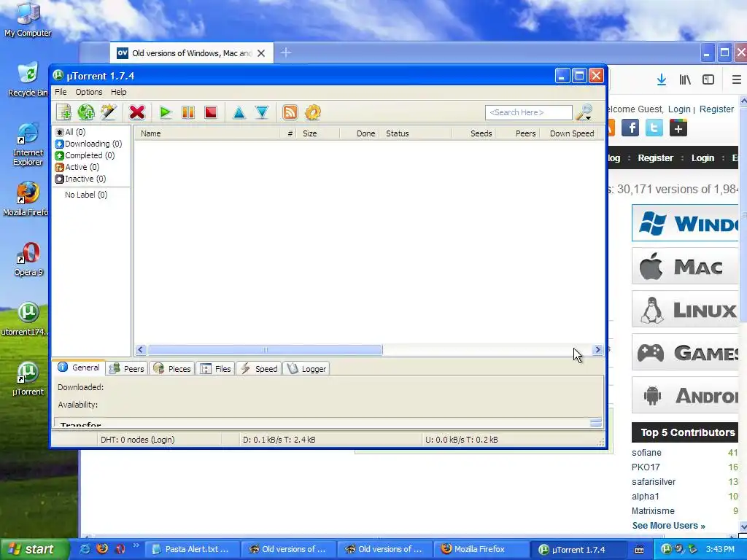Click the torrent list horizontal scrollbar thumb

(265, 350)
